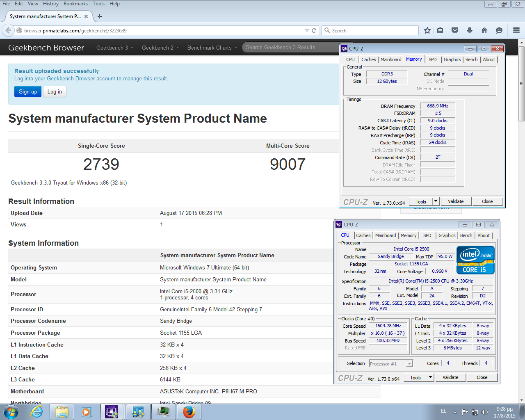Screen dimensions: 525x420
Task: Bookmark this page with star icon
Action: [x=427, y=30]
